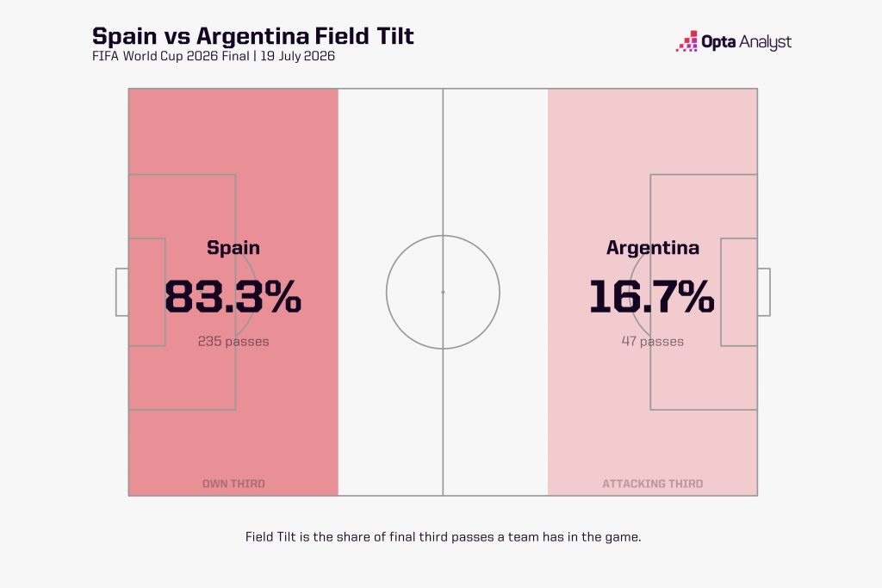This screenshot has width=882, height=588.
Task: Click the OWN THIRD zone label
Action: coord(233,484)
